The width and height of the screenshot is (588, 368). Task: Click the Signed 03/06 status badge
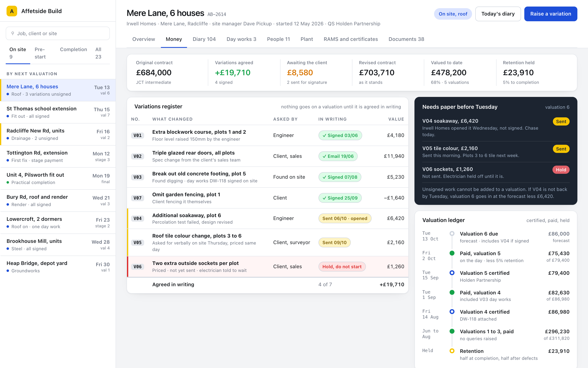[x=340, y=135]
